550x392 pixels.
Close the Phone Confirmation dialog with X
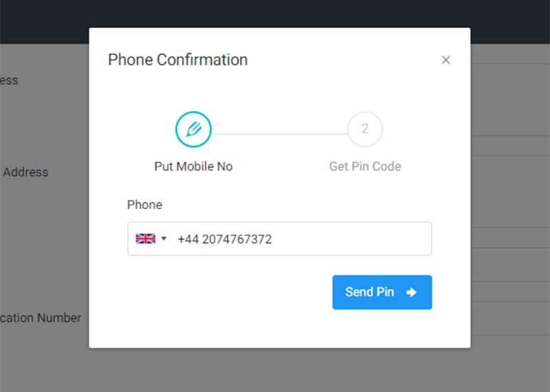[445, 60]
